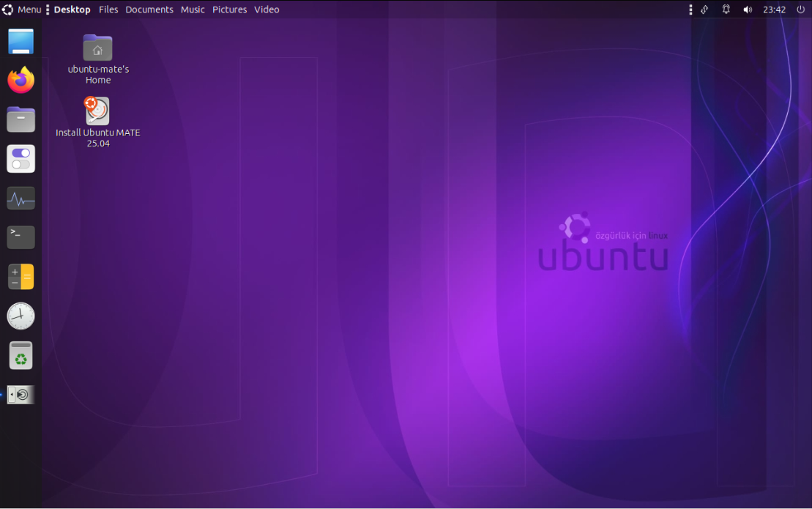Click the network connection tray icon
The image size is (812, 509).
tap(704, 10)
